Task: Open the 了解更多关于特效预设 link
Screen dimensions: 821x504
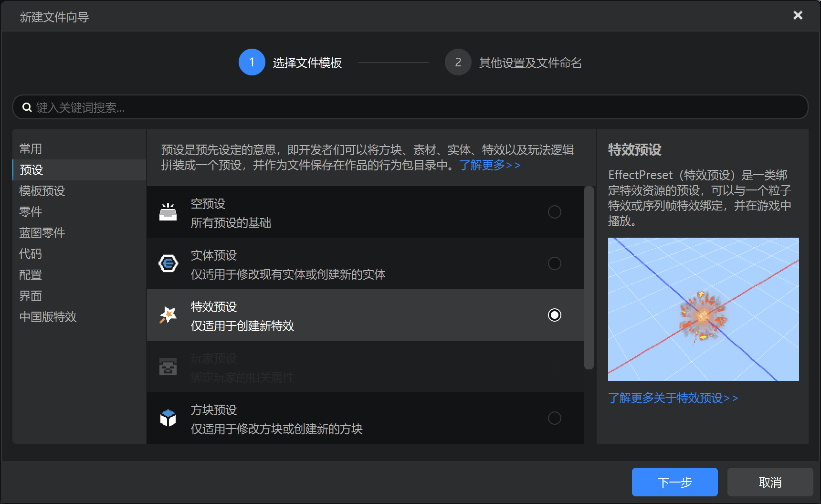Action: coord(673,398)
